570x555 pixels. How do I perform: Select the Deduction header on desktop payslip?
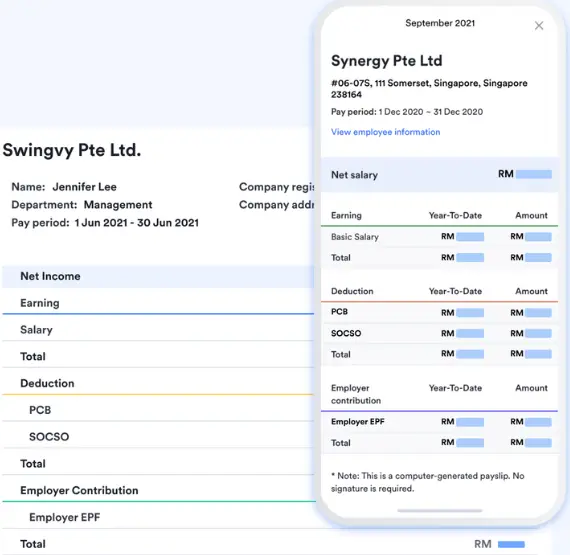click(x=47, y=383)
